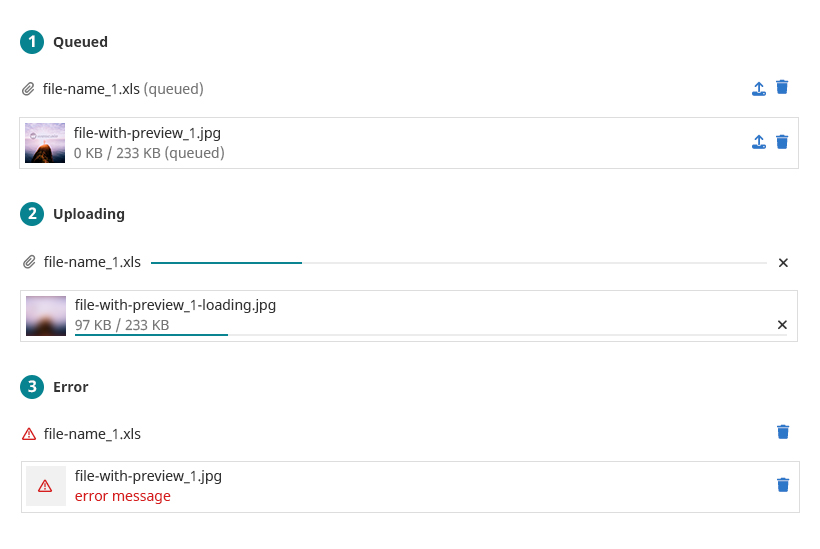Upload the queued file-name_1.xls file
This screenshot has height=549, width=820.
759,89
